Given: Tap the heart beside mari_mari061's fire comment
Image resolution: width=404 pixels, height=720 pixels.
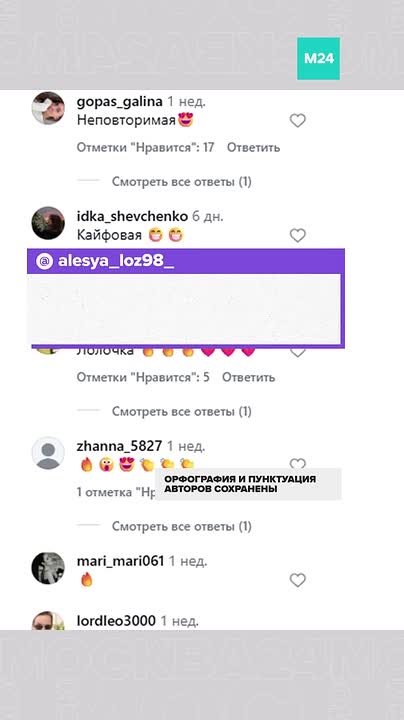Looking at the screenshot, I should coord(297,580).
